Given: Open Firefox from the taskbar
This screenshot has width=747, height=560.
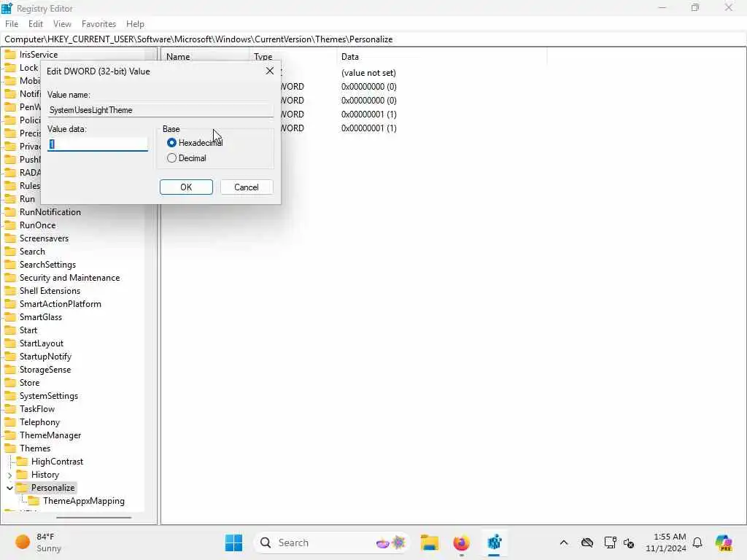Looking at the screenshot, I should click(461, 542).
